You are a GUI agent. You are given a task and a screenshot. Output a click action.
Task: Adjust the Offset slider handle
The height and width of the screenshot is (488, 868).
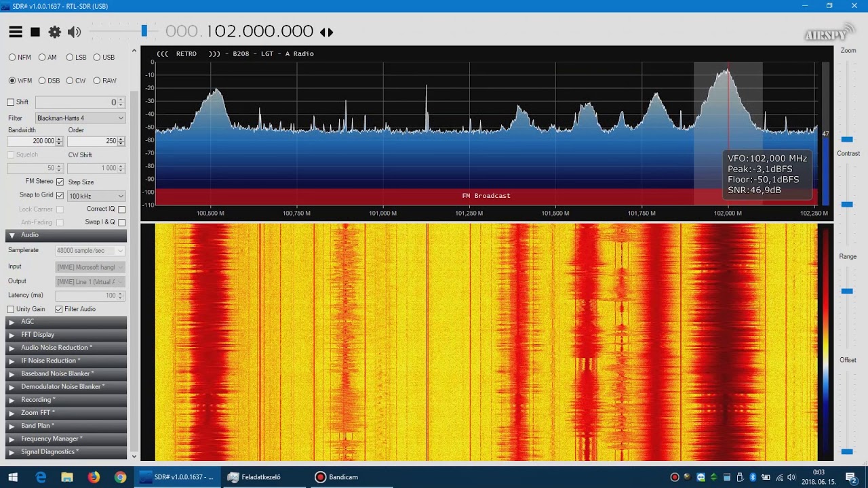point(847,451)
